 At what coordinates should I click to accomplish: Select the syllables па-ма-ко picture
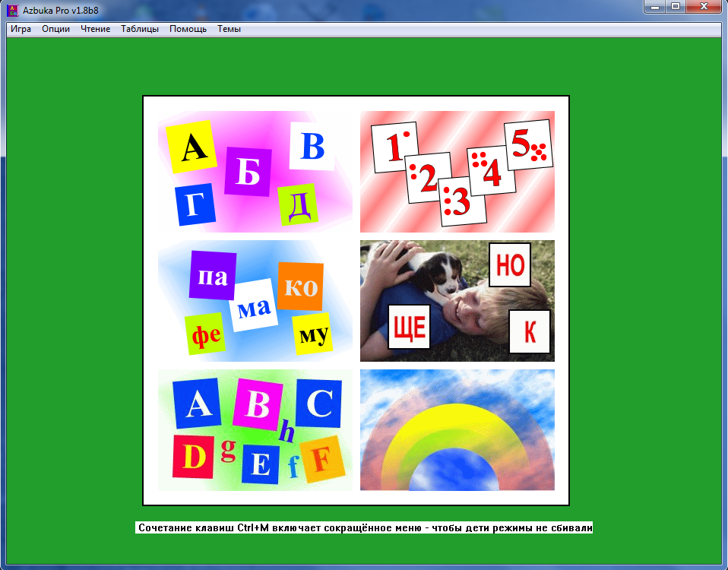(x=255, y=301)
